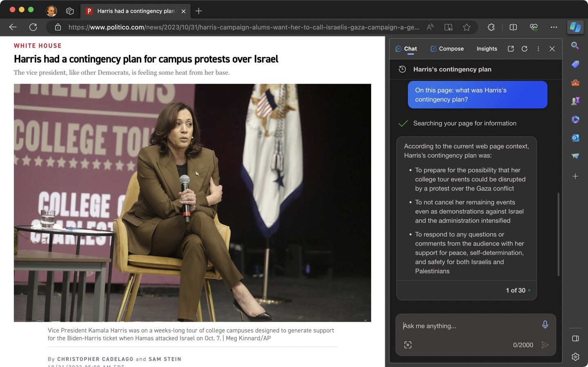Click the microphone icon in chat input
Screen dimensions: 588x367
(545, 325)
